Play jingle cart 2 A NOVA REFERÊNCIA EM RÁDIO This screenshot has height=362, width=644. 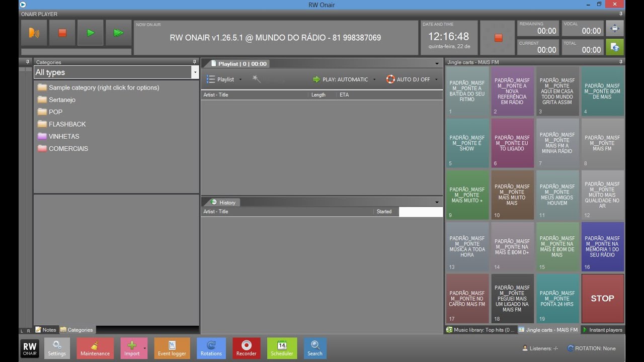point(513,92)
